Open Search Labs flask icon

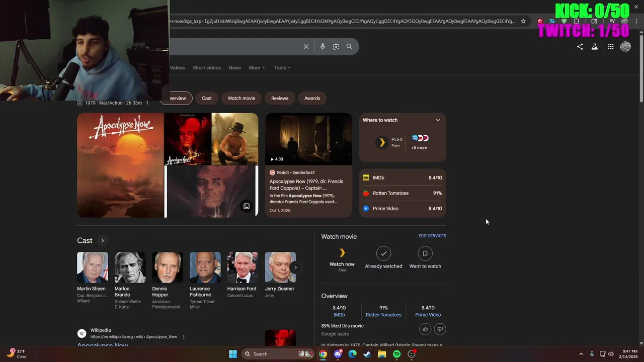click(595, 47)
